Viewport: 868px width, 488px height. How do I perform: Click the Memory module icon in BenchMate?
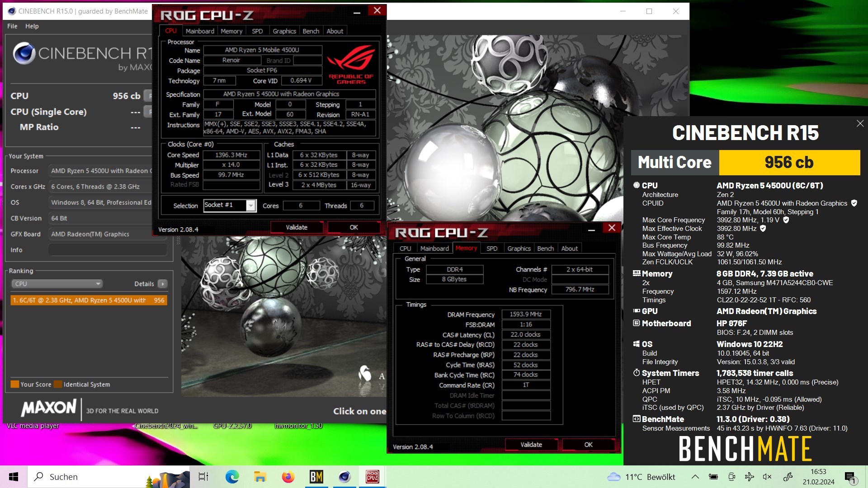click(x=637, y=273)
